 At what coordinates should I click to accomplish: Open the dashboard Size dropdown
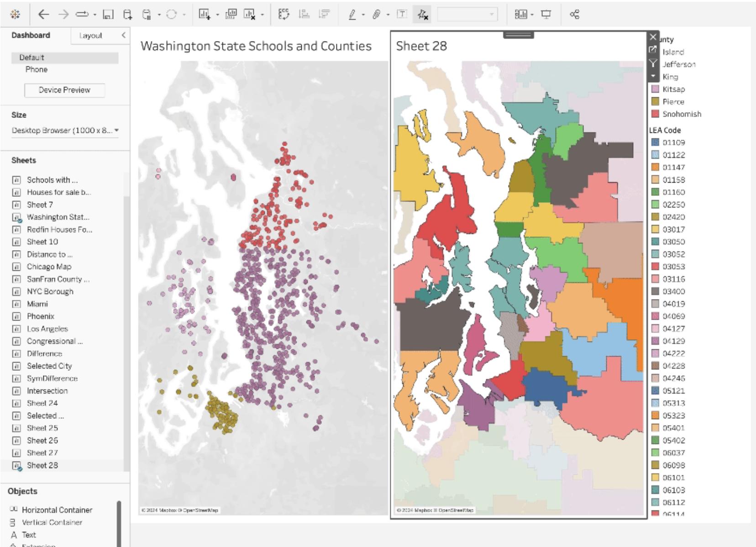tap(65, 131)
